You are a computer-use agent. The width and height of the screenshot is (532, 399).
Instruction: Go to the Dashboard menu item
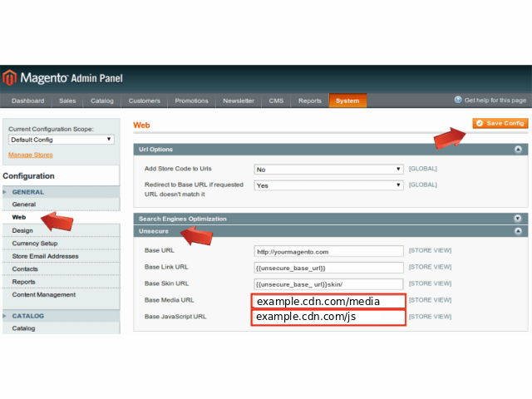(x=28, y=101)
